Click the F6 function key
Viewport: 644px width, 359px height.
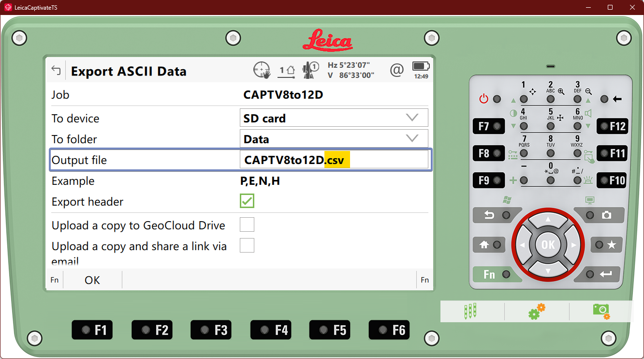pos(389,330)
